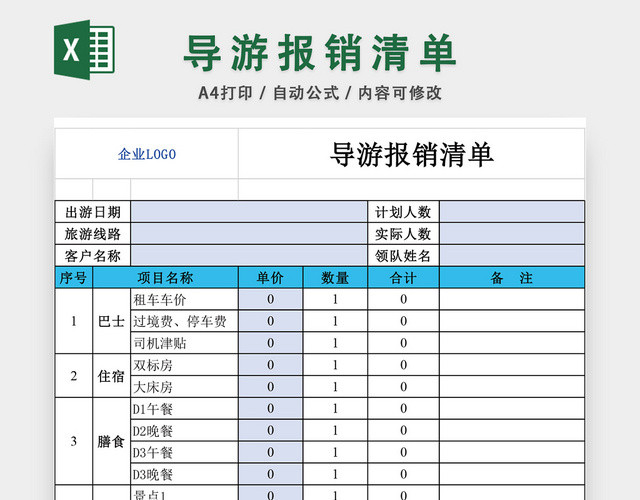Select the 领队姓名 label cell
640x500 pixels.
coord(403,256)
